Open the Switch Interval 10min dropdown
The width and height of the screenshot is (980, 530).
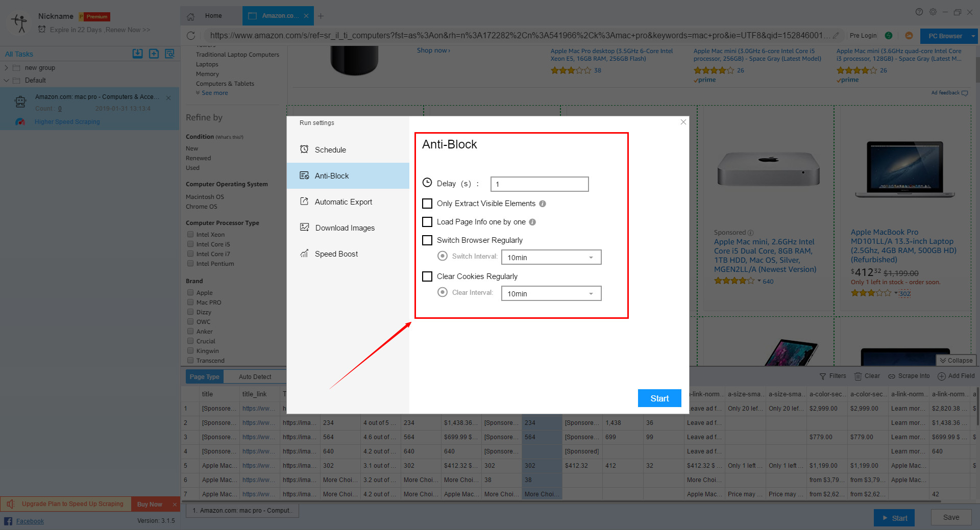point(551,257)
